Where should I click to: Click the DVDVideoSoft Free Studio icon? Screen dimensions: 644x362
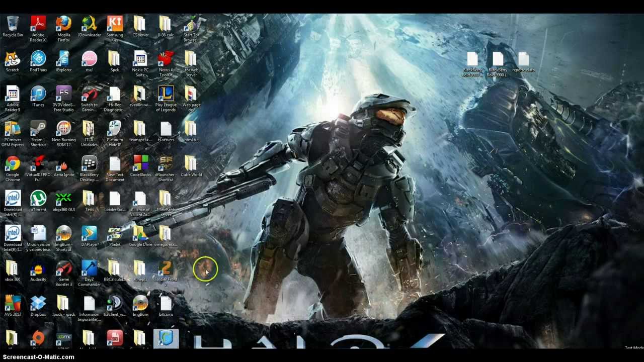[63, 99]
